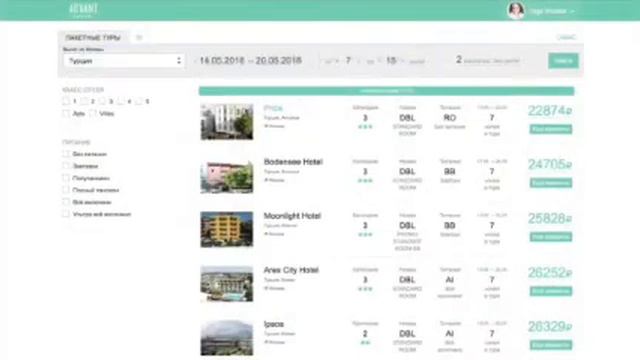Check the 'Завтраки' meal option
The height and width of the screenshot is (360, 640).
[x=66, y=166]
